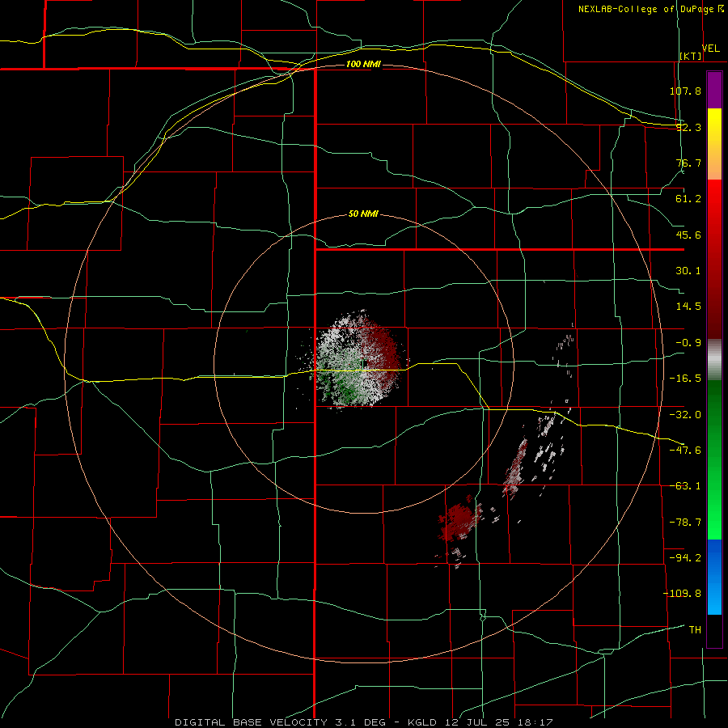Image resolution: width=728 pixels, height=728 pixels.
Task: Select the 61.2 velocity scale value
Action: (x=688, y=199)
